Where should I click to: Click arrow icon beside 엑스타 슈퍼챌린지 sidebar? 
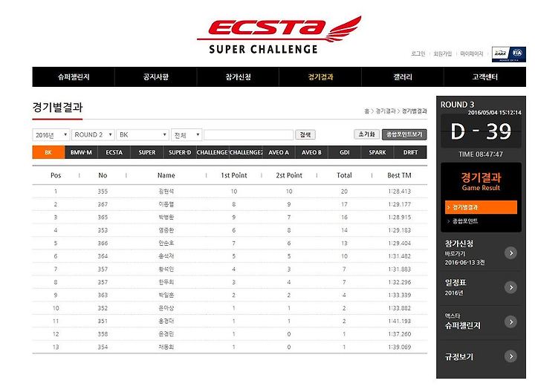(510, 321)
